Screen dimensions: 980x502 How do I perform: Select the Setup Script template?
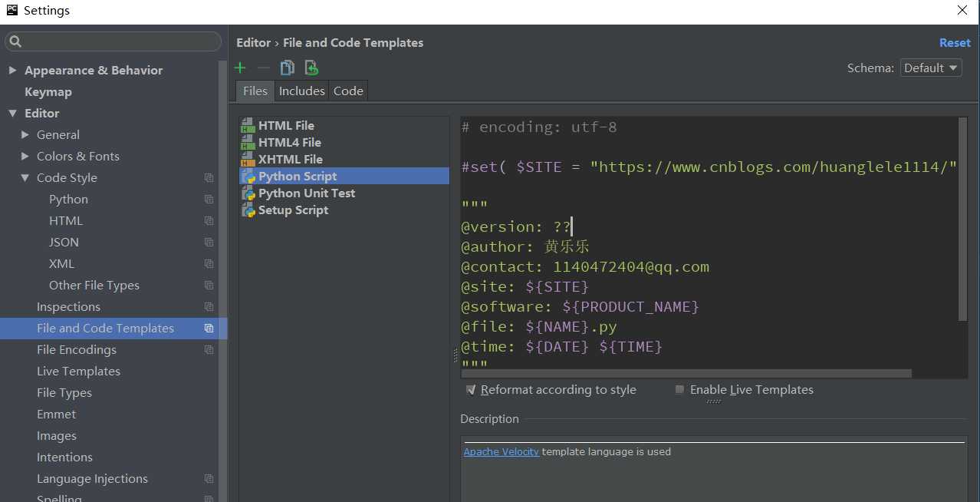(x=293, y=210)
